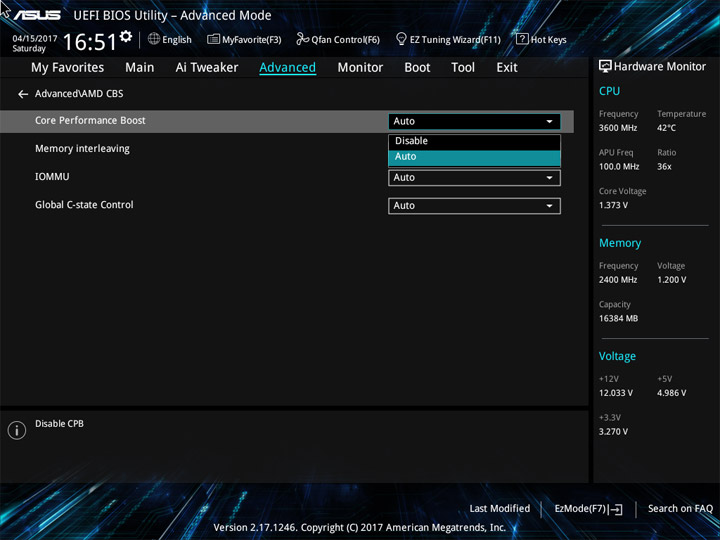This screenshot has height=540, width=720.
Task: Open the Global C-state Control dropdown
Action: point(474,206)
